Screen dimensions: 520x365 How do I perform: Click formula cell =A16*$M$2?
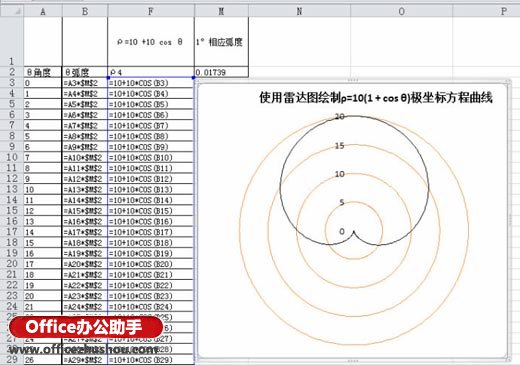[x=85, y=221]
